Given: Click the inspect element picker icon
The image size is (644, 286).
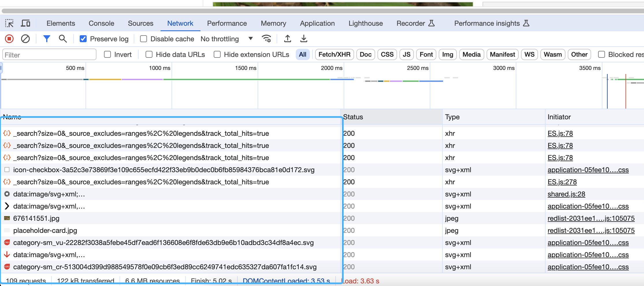Looking at the screenshot, I should click(9, 23).
